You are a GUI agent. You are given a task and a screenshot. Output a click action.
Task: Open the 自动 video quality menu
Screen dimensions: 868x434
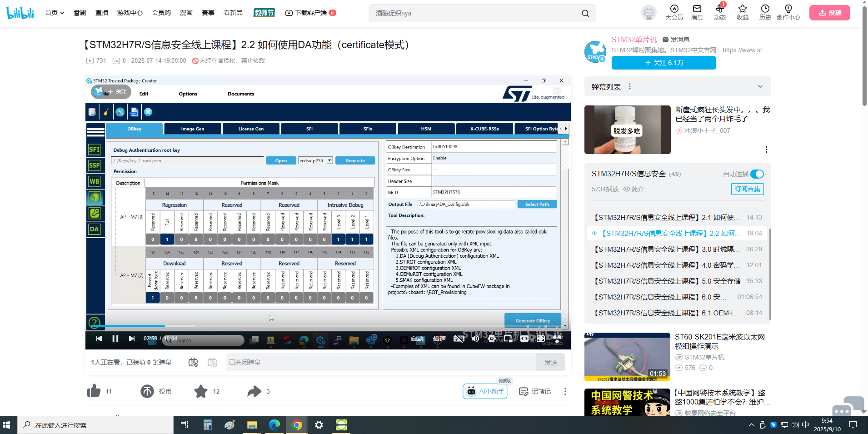[417, 339]
